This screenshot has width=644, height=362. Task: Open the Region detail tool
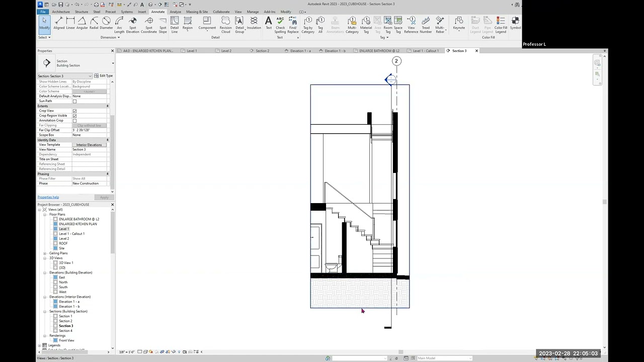pyautogui.click(x=188, y=23)
